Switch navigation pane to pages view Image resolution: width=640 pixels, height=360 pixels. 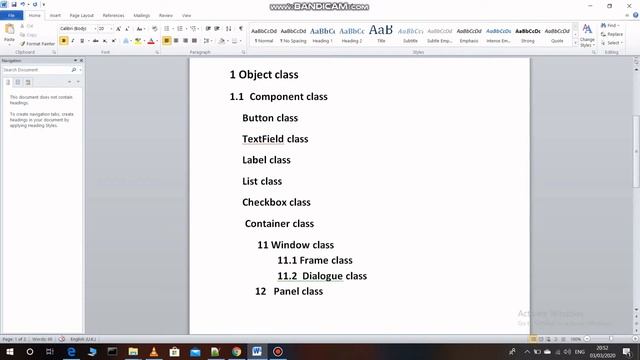click(18, 82)
